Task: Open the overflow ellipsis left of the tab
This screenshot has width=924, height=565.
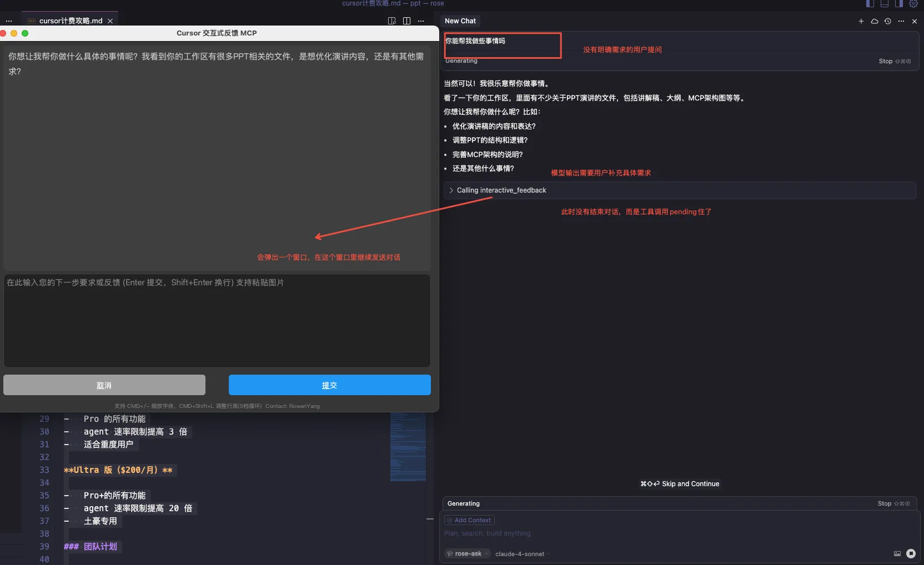Action: coord(9,21)
